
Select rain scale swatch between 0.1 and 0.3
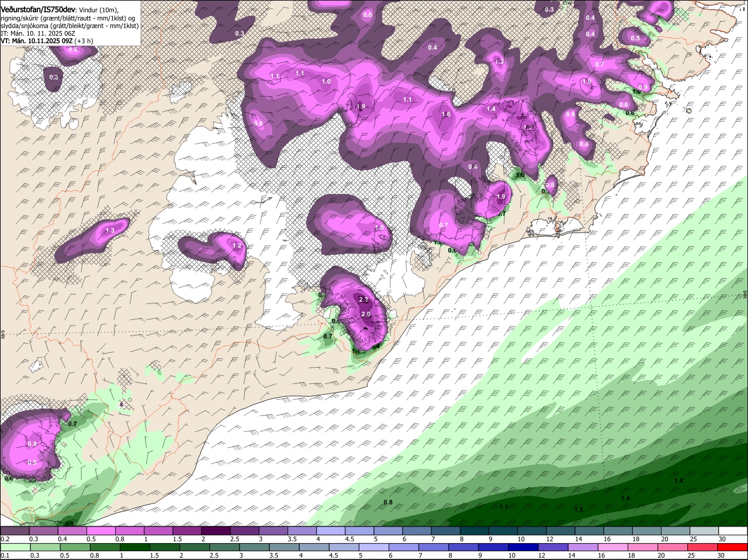(x=15, y=547)
